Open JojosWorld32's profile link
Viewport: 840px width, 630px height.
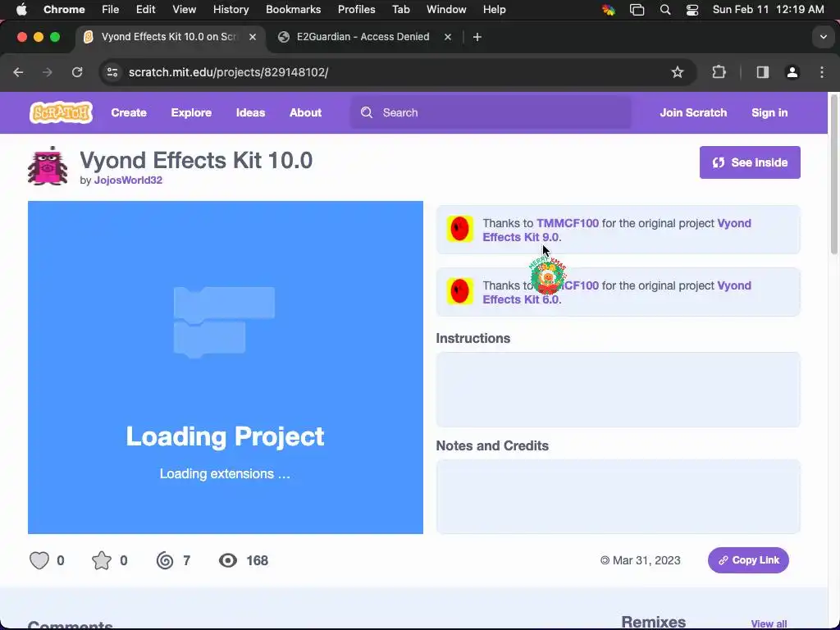128,180
